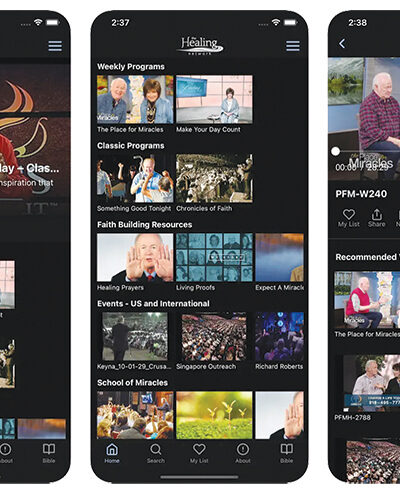Viewport: 400px width, 497px height.
Task: Select Faith Building Resources heading
Action: coord(144,225)
